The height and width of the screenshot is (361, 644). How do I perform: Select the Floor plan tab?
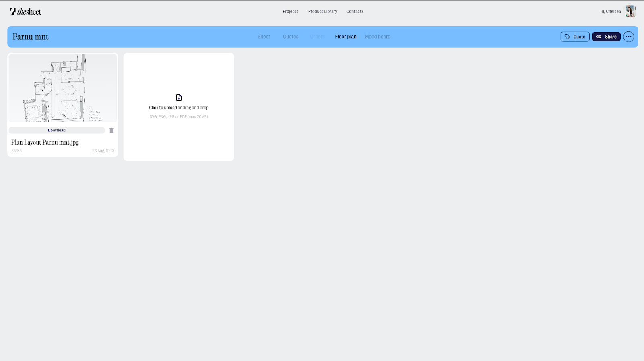pyautogui.click(x=346, y=37)
